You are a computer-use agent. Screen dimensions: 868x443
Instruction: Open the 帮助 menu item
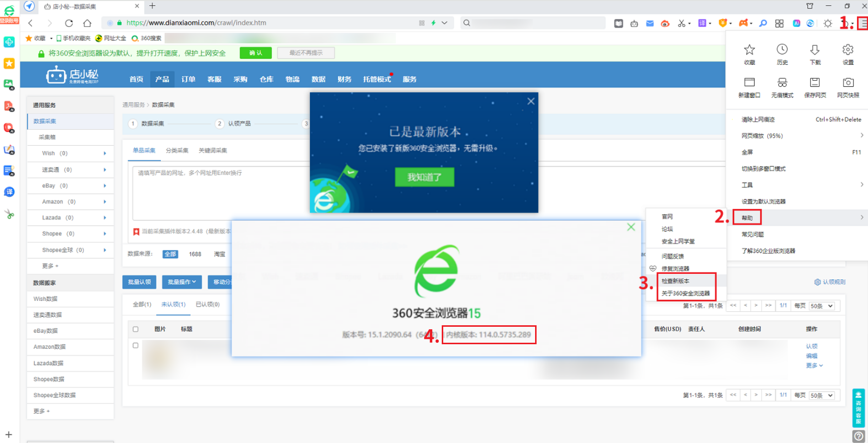747,218
